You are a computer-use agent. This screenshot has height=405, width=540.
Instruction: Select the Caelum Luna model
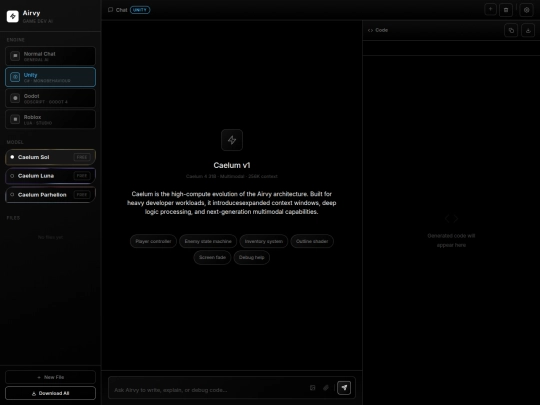coord(51,176)
